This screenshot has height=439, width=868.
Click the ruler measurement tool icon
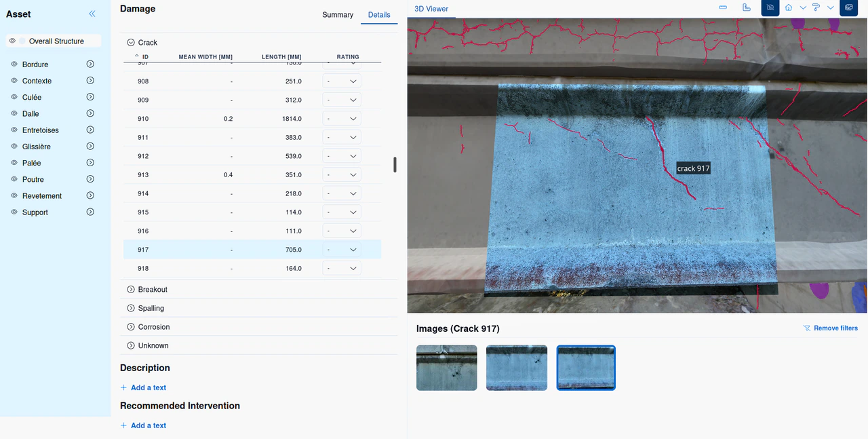click(x=747, y=7)
